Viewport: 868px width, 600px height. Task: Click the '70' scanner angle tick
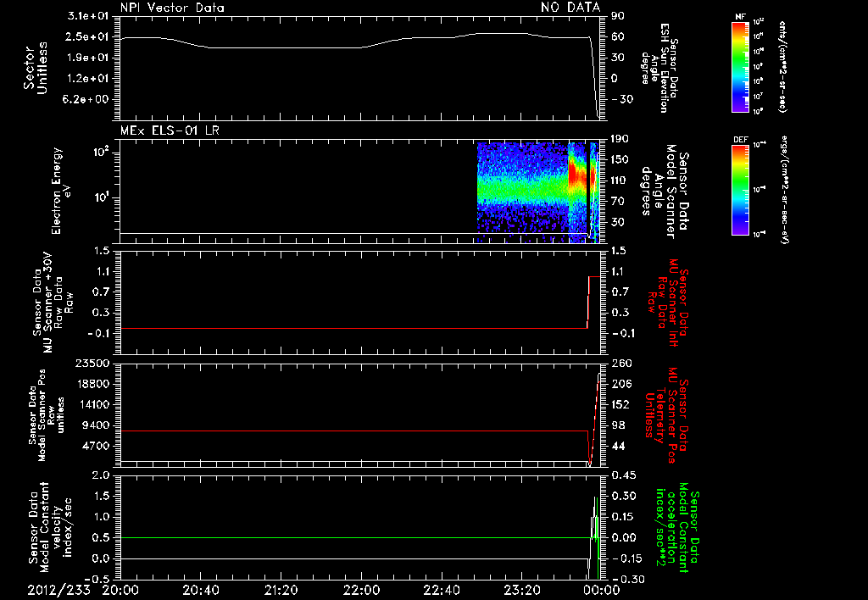tap(617, 201)
